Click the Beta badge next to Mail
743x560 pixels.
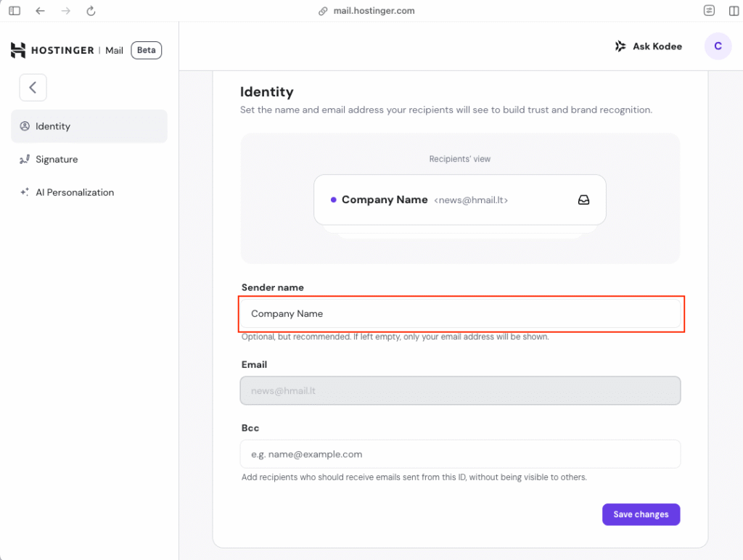pyautogui.click(x=146, y=50)
